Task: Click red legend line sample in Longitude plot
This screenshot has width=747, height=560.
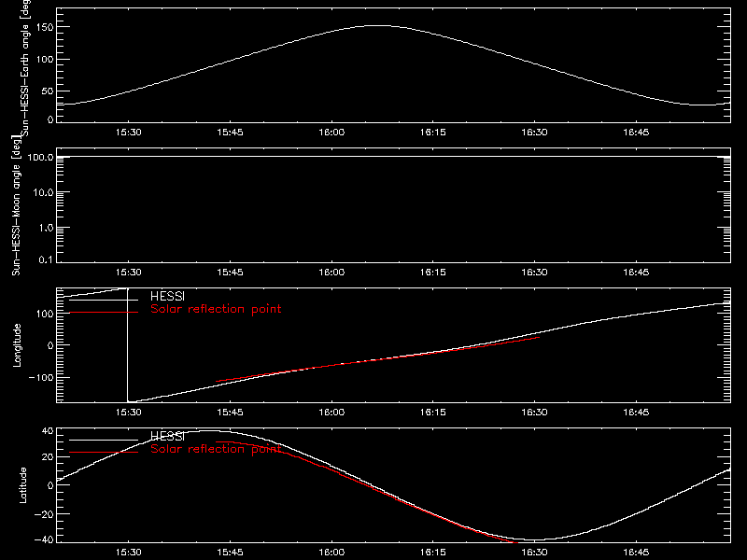Action: pos(104,313)
